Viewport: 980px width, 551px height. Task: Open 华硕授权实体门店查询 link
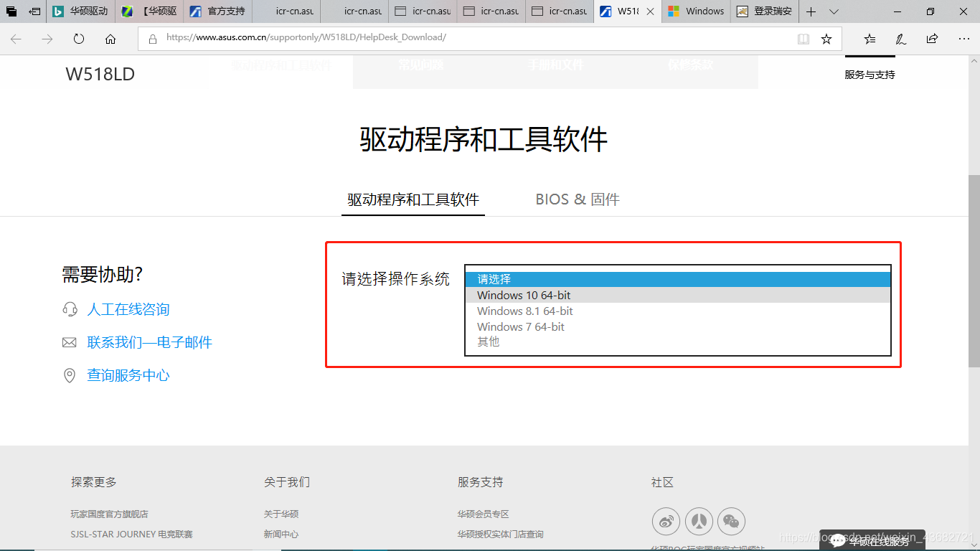click(x=501, y=534)
